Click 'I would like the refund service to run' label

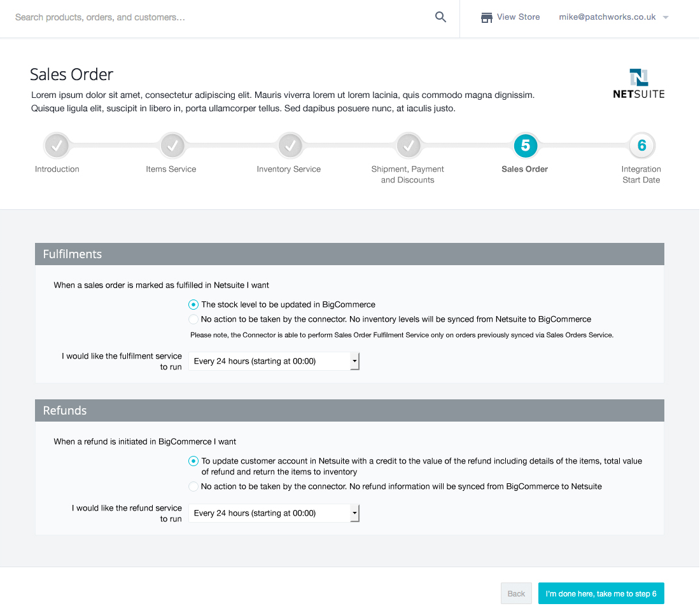click(127, 514)
